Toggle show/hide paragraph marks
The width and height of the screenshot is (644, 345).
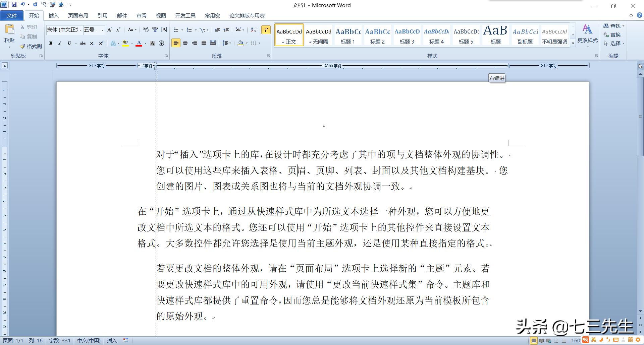(x=266, y=30)
